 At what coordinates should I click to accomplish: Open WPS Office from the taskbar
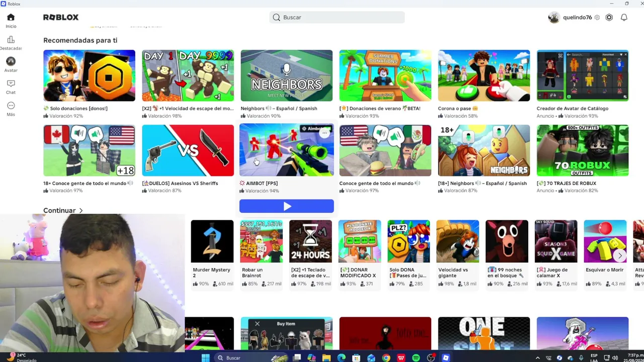click(401, 358)
